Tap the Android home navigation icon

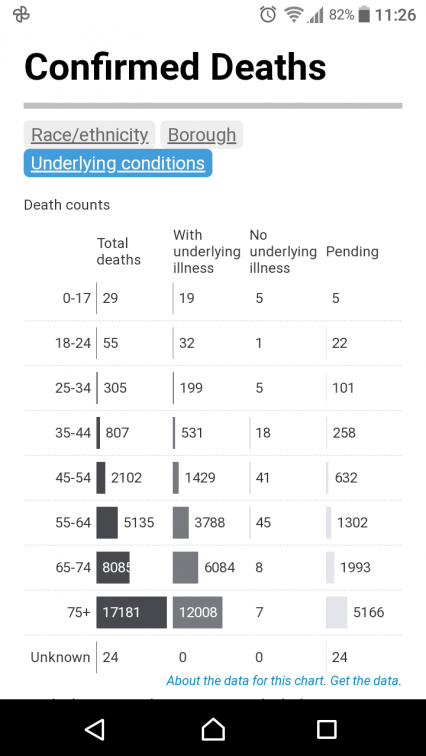tap(213, 729)
